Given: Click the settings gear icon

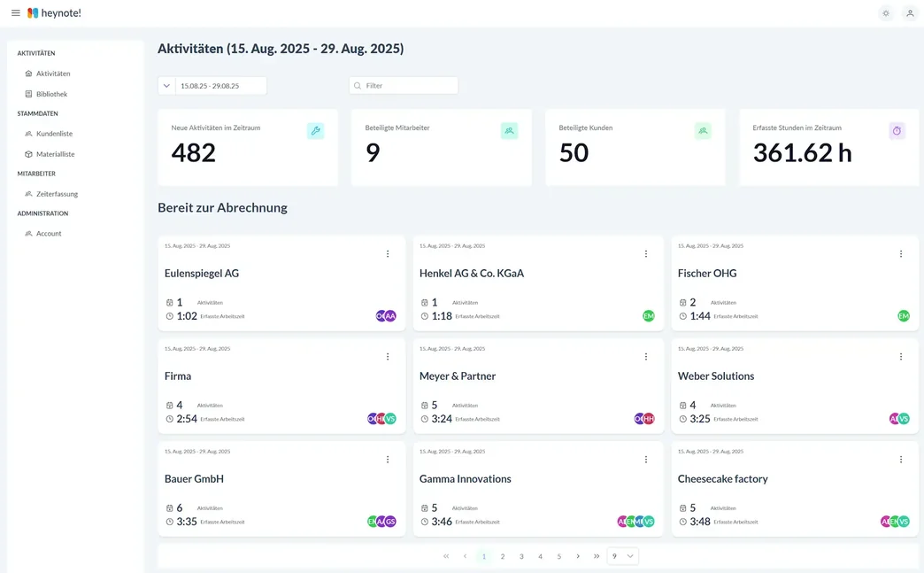Looking at the screenshot, I should tap(885, 12).
